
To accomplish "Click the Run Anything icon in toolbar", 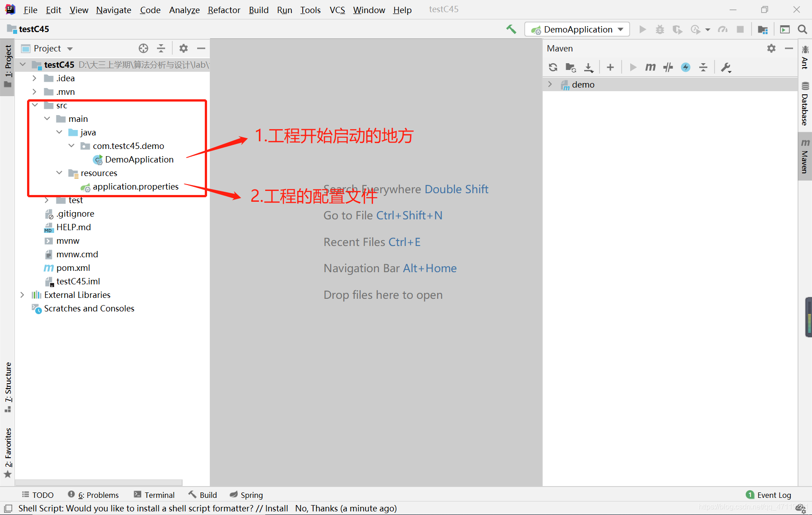I will click(785, 29).
